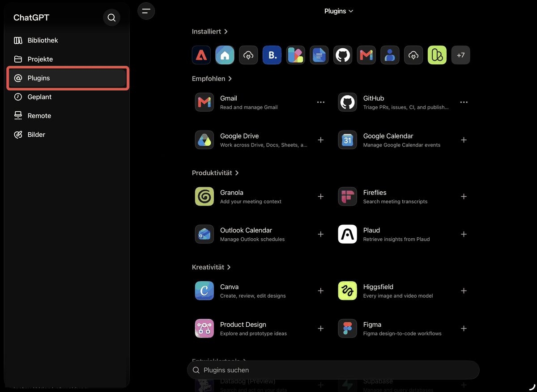Add the Product Design plugin

(320, 329)
